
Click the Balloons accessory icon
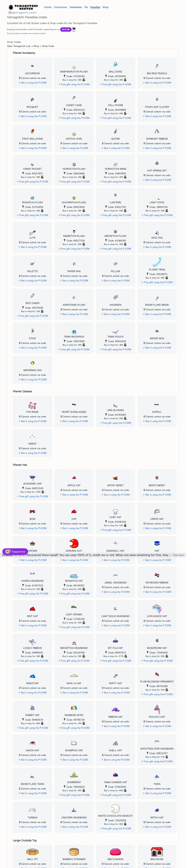pos(115,64)
